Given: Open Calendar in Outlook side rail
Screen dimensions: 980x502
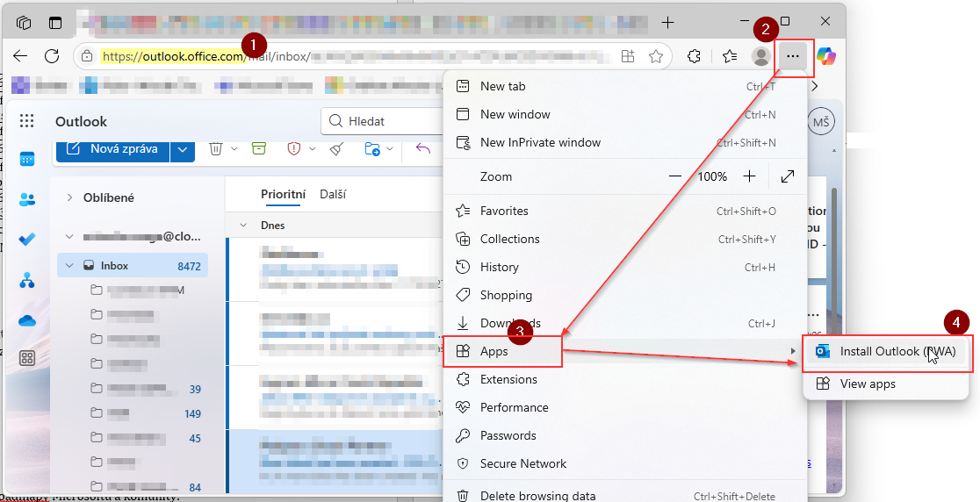Looking at the screenshot, I should click(x=27, y=159).
